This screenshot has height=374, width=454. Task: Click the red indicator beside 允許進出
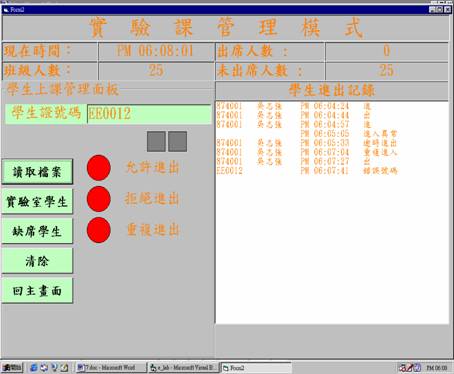click(99, 168)
